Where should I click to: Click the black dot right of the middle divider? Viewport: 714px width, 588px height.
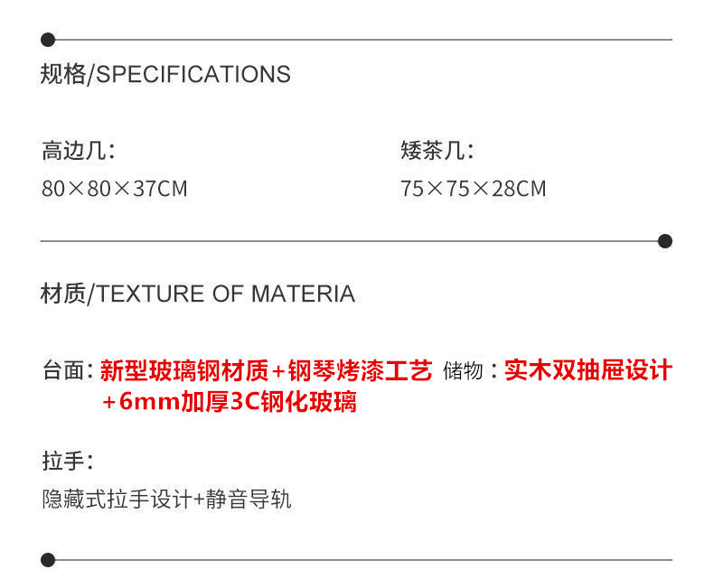tap(665, 241)
